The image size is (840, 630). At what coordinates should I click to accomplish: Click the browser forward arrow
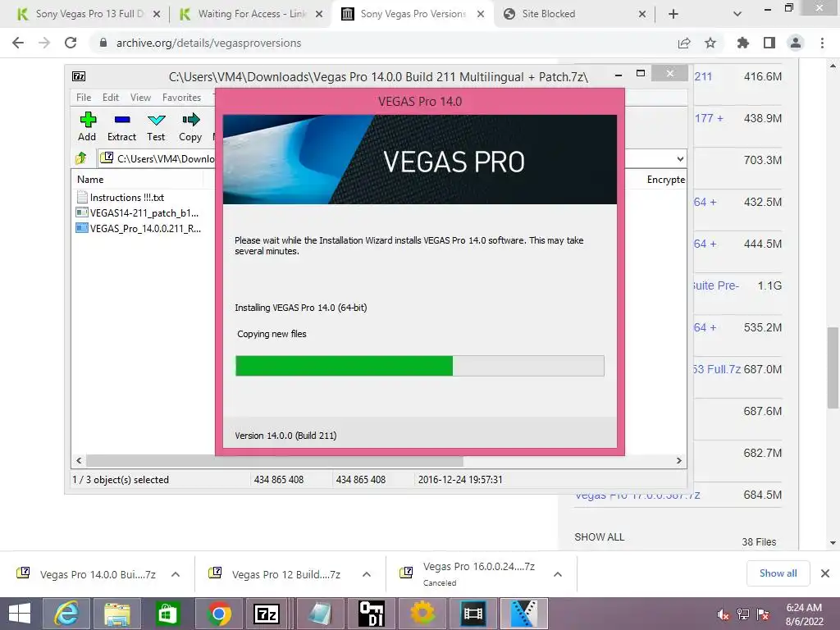tap(44, 43)
